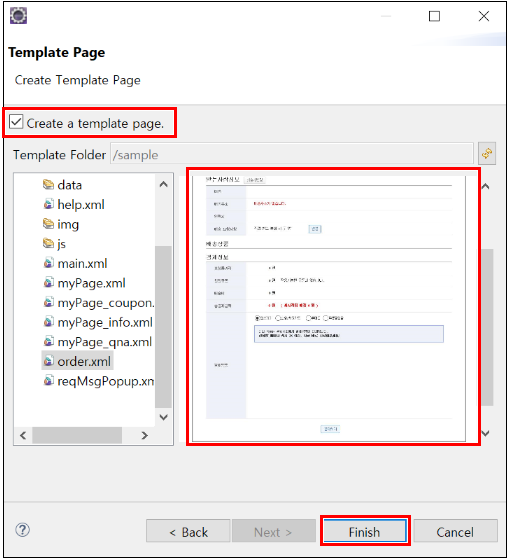Select the data folder icon
The width and height of the screenshot is (507, 558).
(x=48, y=185)
